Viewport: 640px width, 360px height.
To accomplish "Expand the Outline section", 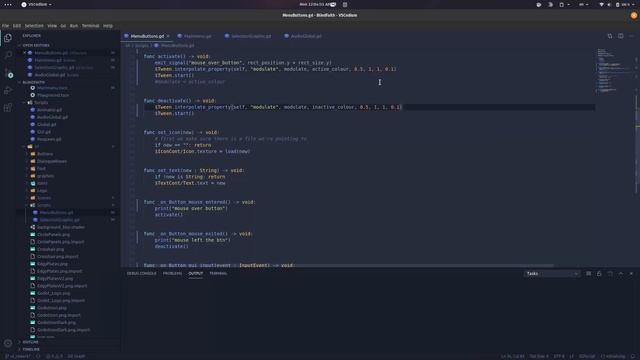I will click(30, 342).
